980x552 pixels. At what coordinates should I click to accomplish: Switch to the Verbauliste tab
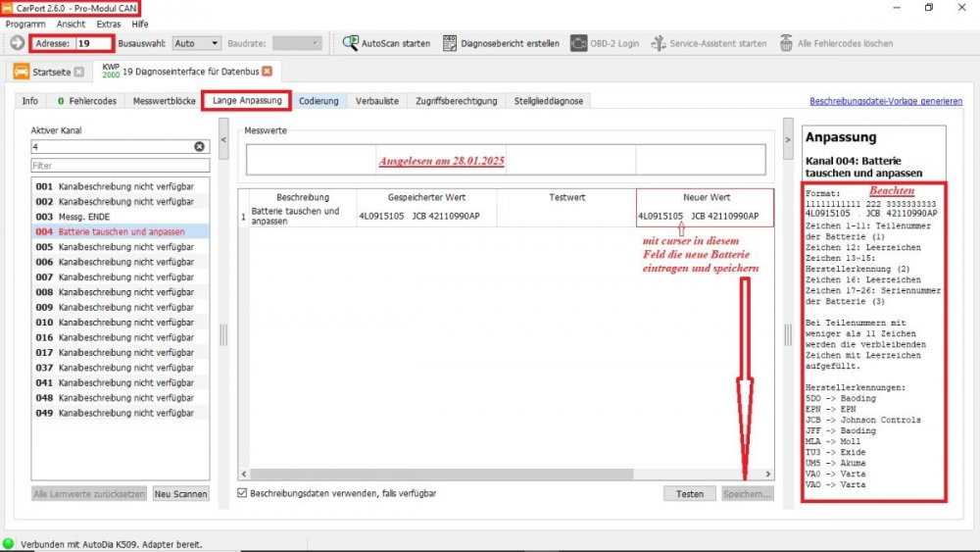[377, 101]
